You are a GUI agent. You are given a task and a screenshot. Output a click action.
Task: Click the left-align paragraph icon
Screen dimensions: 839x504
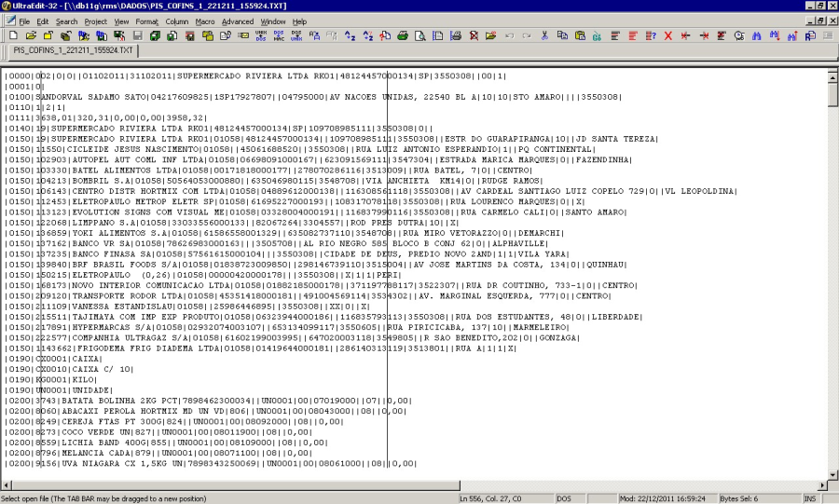[x=615, y=35]
